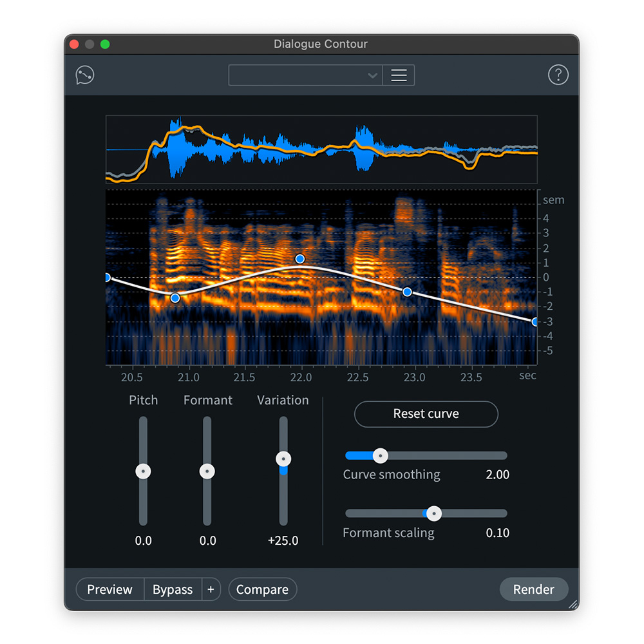Image resolution: width=644 pixels, height=644 pixels.
Task: Click the green zoom button in titlebar
Action: pyautogui.click(x=105, y=43)
